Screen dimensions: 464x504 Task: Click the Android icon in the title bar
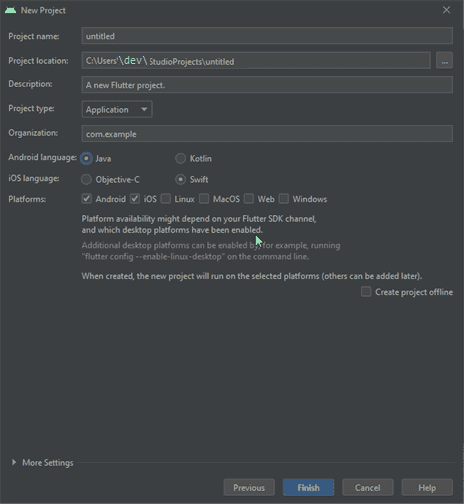click(x=10, y=10)
